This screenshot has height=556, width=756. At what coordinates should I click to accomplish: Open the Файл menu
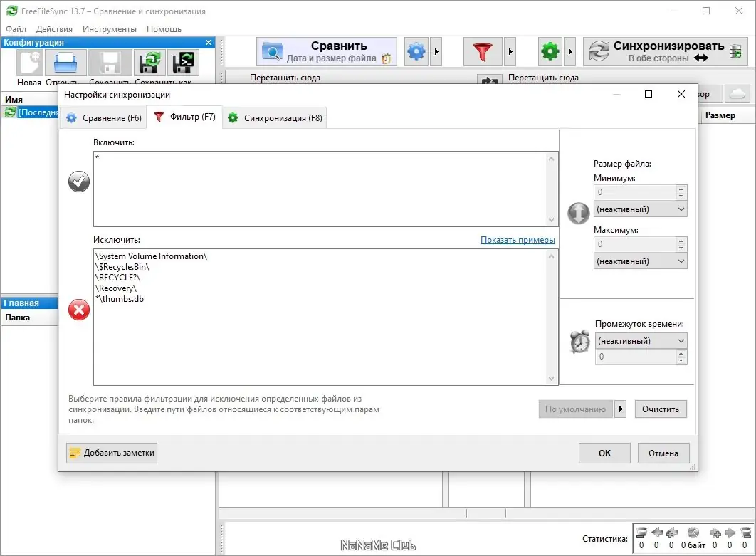16,29
